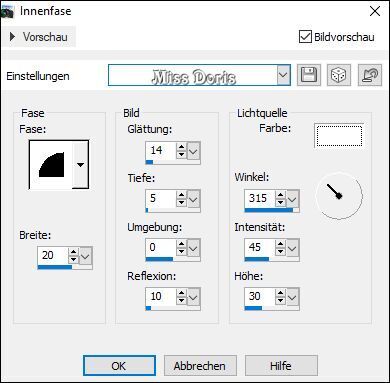
Task: Open the Einstellungen presets dropdown
Action: [x=283, y=75]
